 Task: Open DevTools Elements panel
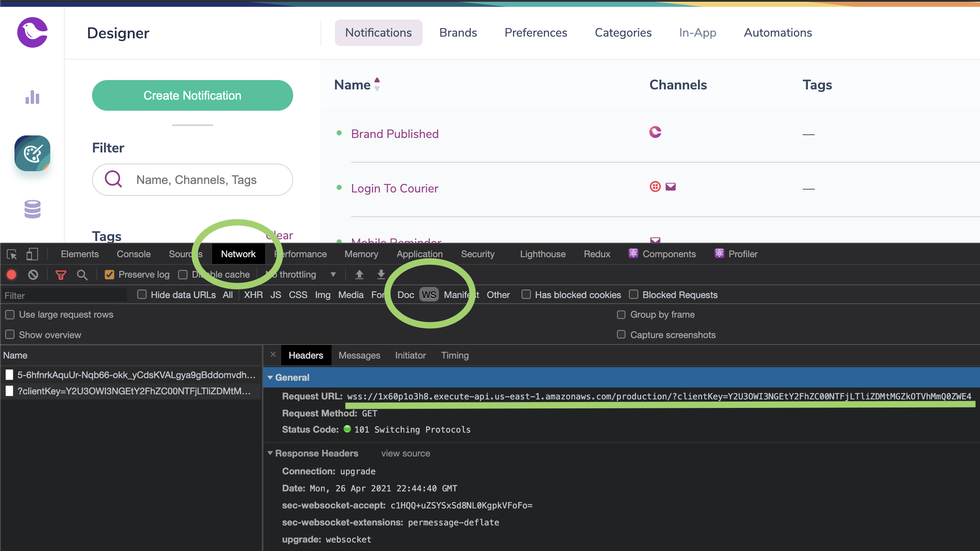point(80,254)
